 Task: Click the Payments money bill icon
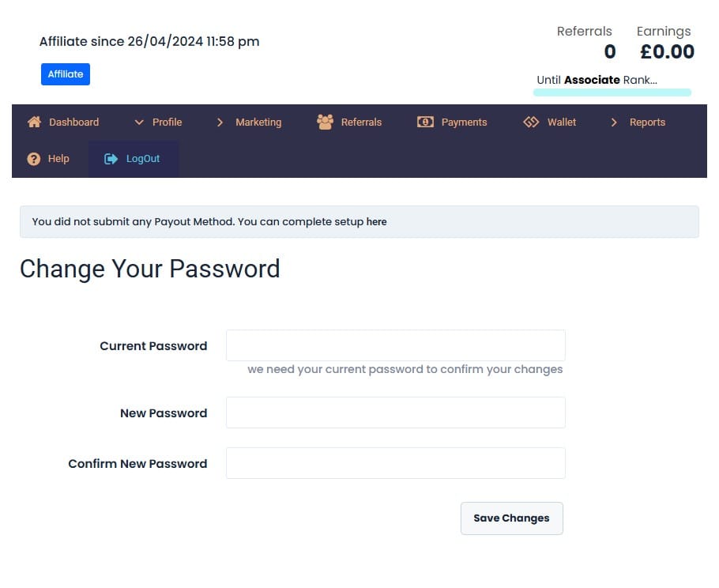coord(425,122)
